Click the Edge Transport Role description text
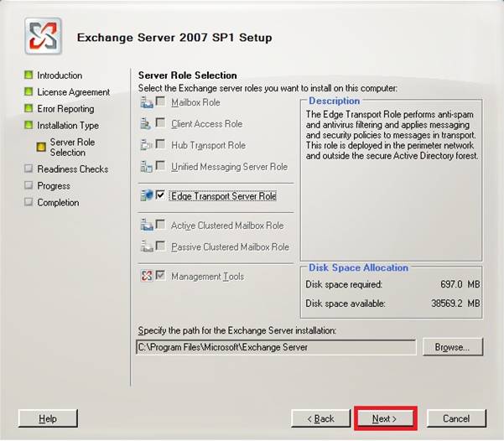The image size is (504, 441). [x=392, y=135]
